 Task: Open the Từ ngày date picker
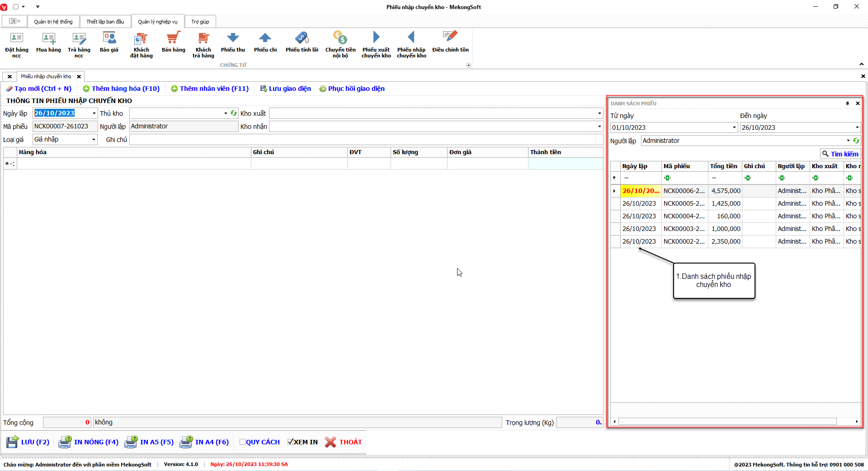(x=734, y=127)
